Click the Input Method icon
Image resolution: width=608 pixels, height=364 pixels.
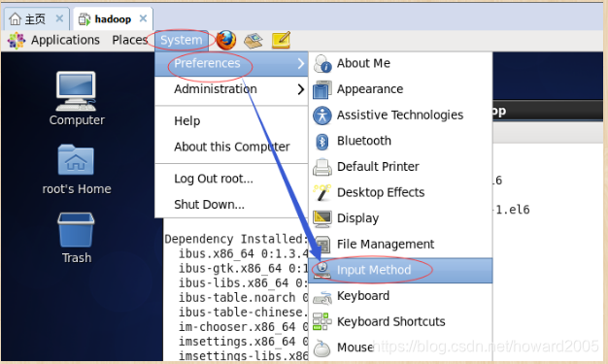322,270
